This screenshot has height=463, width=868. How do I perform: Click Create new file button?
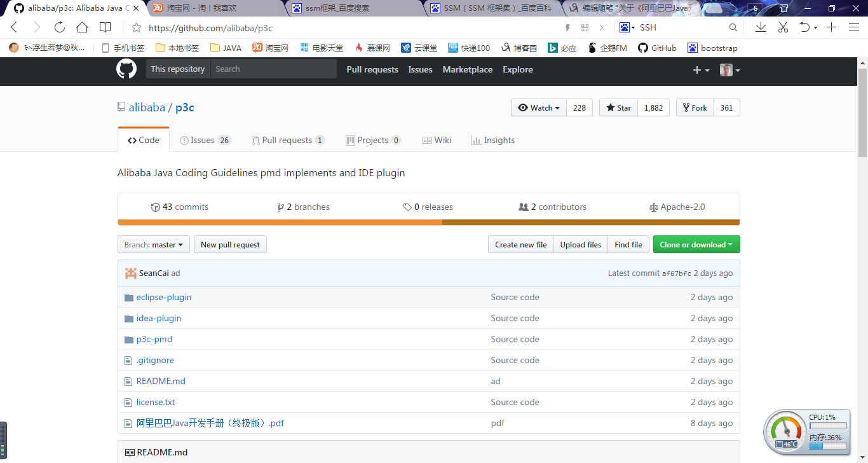pos(521,245)
